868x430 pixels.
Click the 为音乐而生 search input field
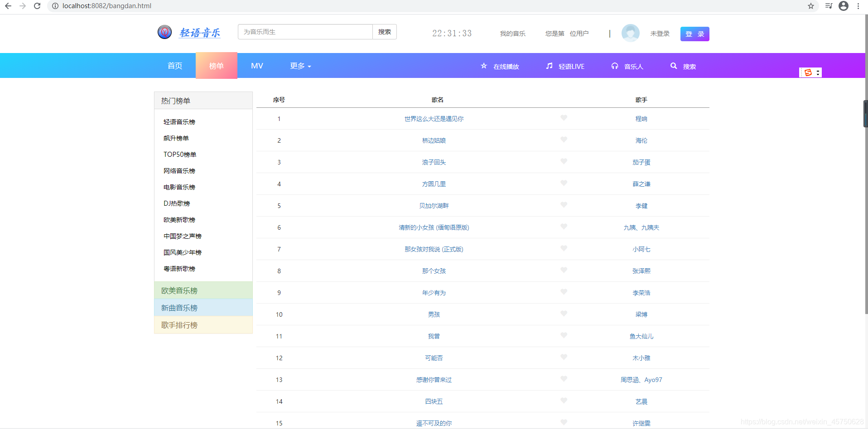(305, 32)
